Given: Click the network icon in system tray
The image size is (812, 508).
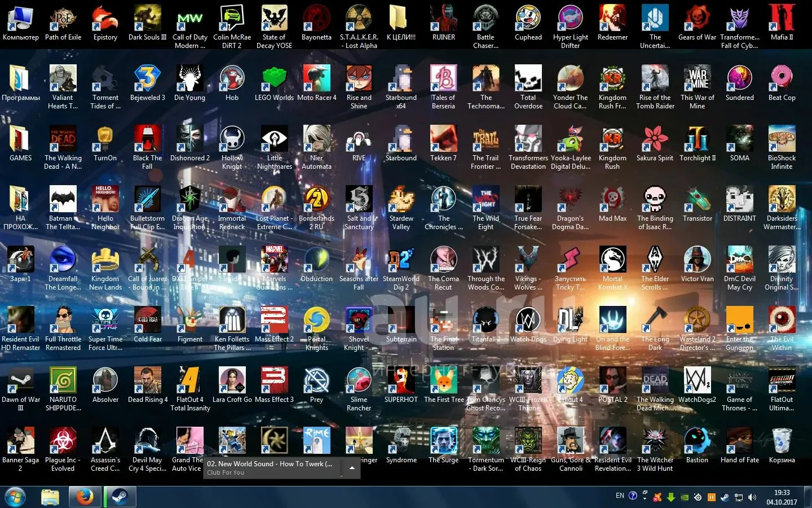Looking at the screenshot, I should [739, 497].
